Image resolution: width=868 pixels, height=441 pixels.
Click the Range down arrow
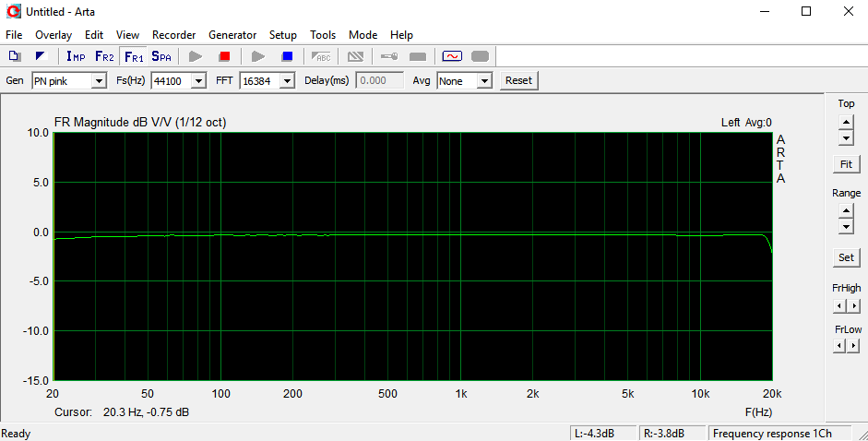[846, 226]
